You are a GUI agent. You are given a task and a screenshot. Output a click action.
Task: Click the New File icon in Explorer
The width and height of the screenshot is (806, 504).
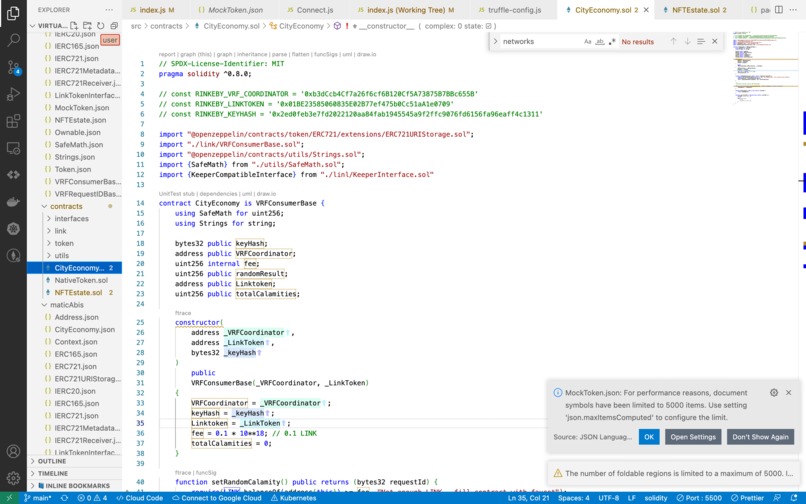74,25
